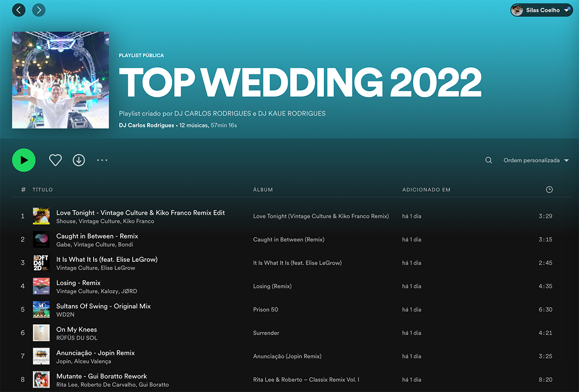Play the TOP WEDDING 2022 playlist

point(24,160)
